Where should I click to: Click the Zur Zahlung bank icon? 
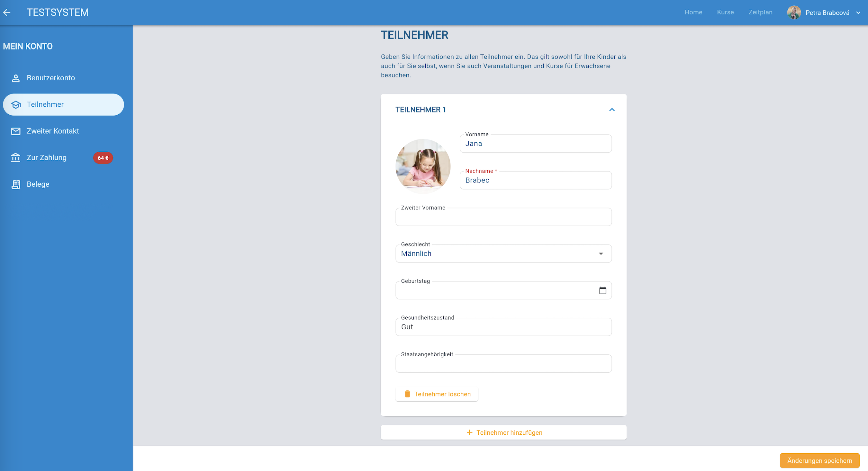15,157
